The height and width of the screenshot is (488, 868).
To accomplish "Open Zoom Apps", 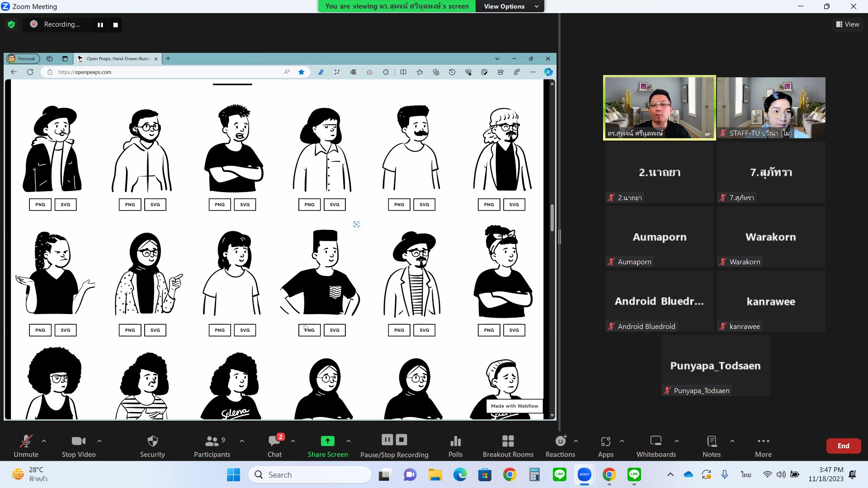I will pyautogui.click(x=606, y=446).
